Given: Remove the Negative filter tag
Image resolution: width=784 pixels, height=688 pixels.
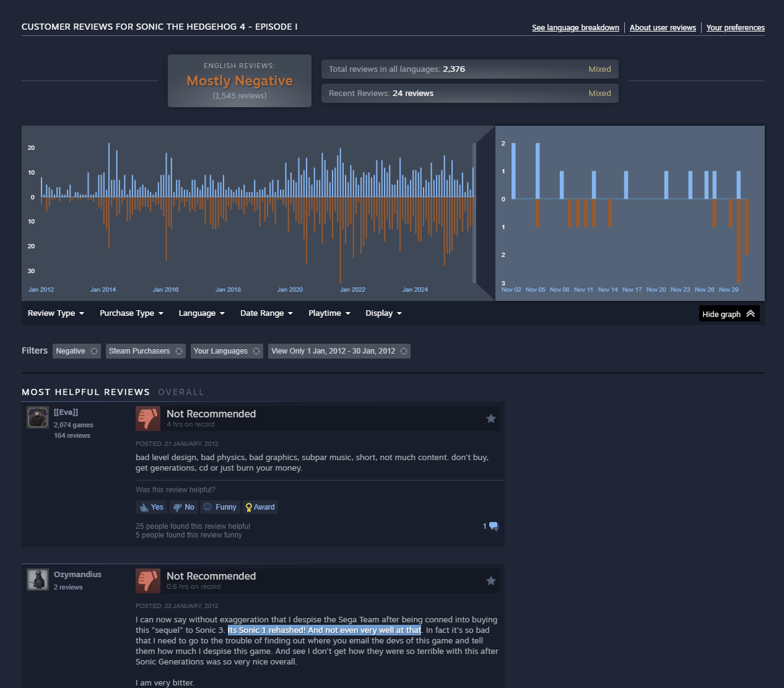Looking at the screenshot, I should tap(94, 351).
